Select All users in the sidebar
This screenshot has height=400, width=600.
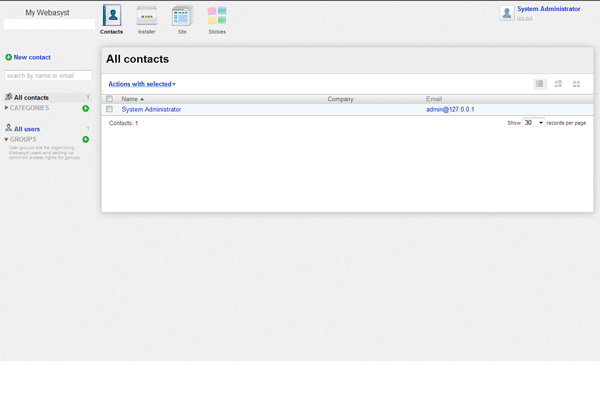click(27, 129)
